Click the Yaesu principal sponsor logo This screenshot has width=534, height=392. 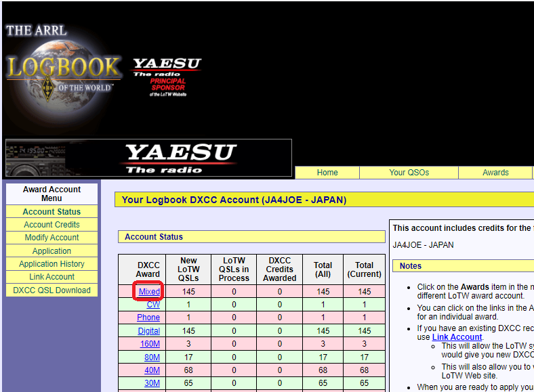pos(167,77)
